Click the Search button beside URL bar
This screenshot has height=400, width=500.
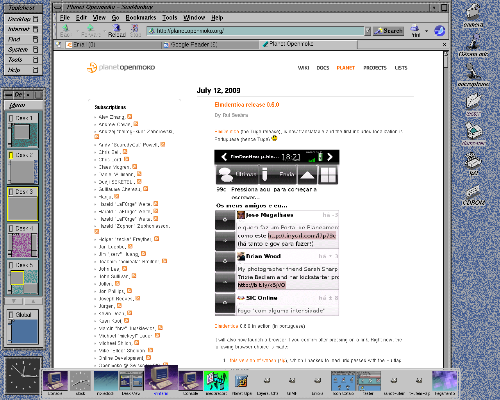click(388, 31)
